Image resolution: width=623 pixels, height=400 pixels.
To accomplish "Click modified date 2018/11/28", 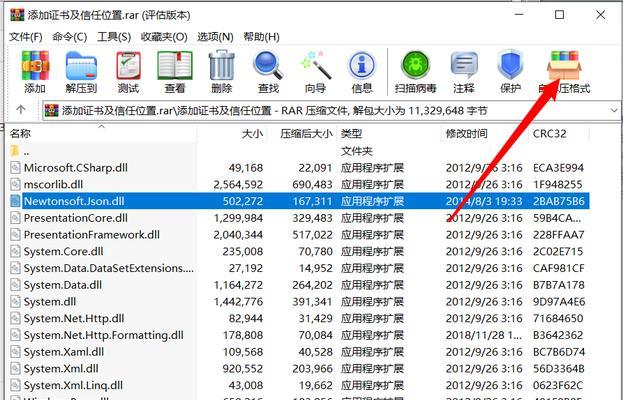I will 484,335.
